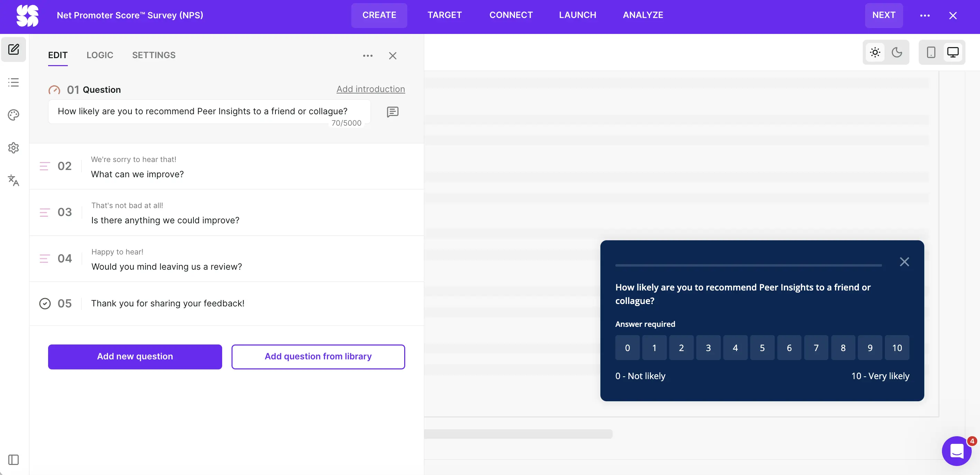The width and height of the screenshot is (980, 475).
Task: Open the edit survey sidebar icon
Action: [14, 50]
